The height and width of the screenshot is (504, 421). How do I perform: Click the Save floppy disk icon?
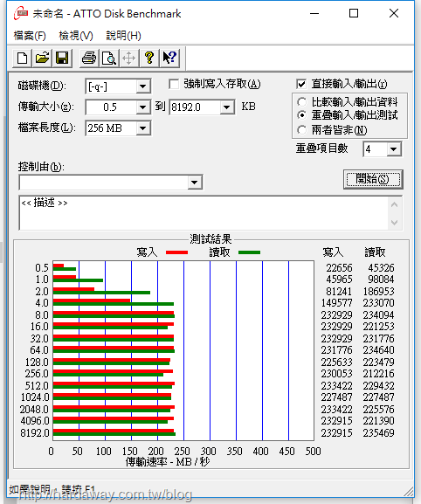pos(62,59)
